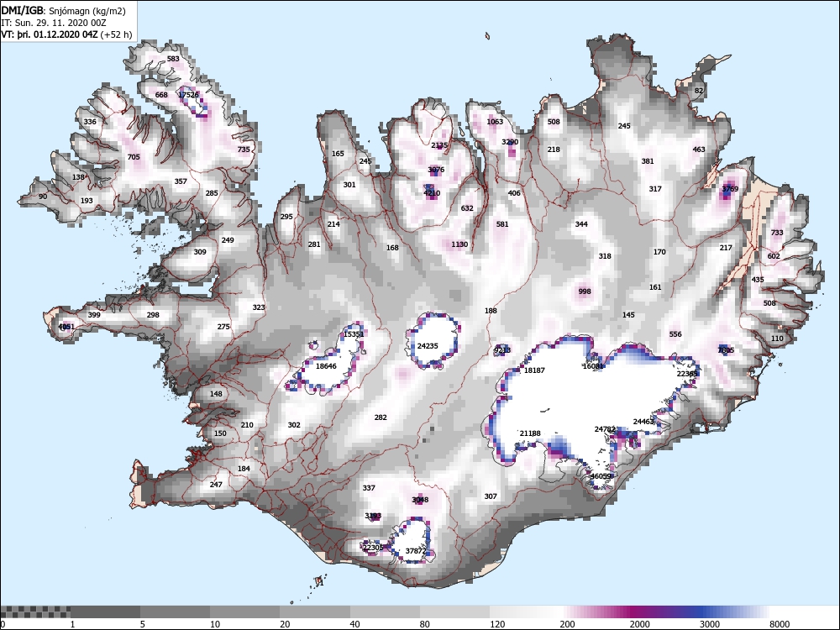
Task: Click the value 556 on the map
Action: (675, 334)
